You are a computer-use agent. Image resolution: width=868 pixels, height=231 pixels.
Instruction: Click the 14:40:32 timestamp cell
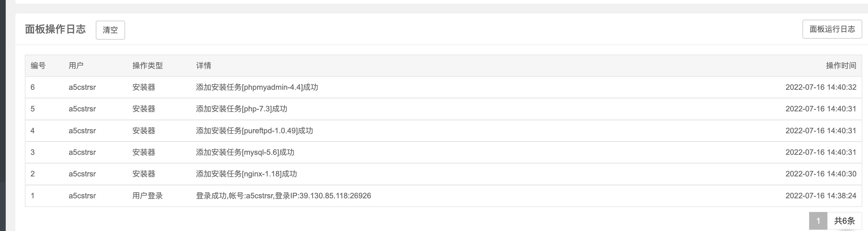(x=821, y=88)
